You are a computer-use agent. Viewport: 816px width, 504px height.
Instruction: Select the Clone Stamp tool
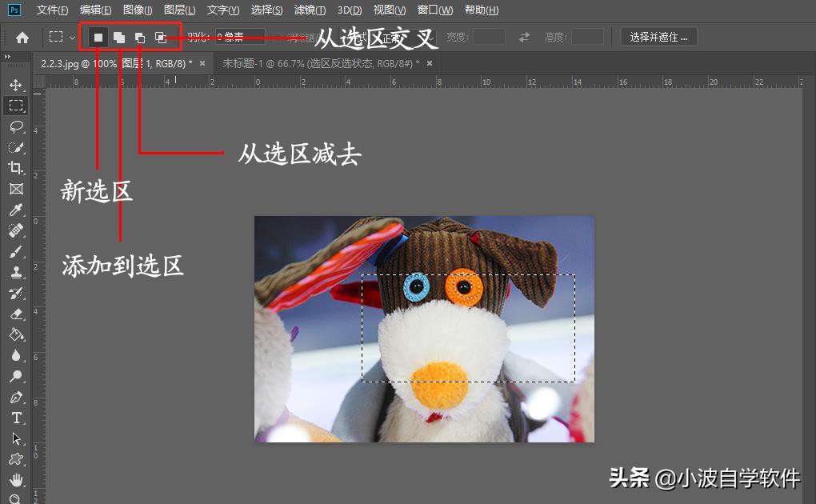click(16, 273)
